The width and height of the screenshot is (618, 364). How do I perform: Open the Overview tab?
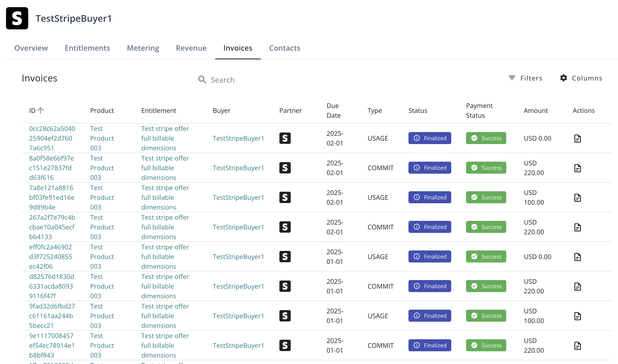(31, 48)
